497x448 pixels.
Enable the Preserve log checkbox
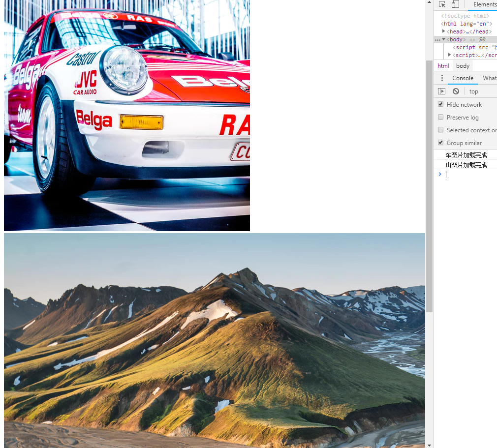click(440, 117)
